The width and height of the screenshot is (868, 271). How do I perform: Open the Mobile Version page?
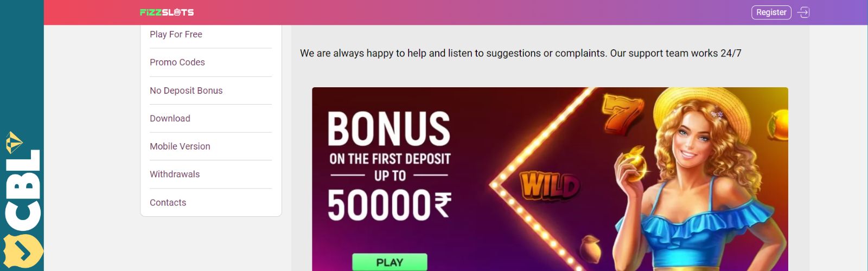click(x=180, y=146)
